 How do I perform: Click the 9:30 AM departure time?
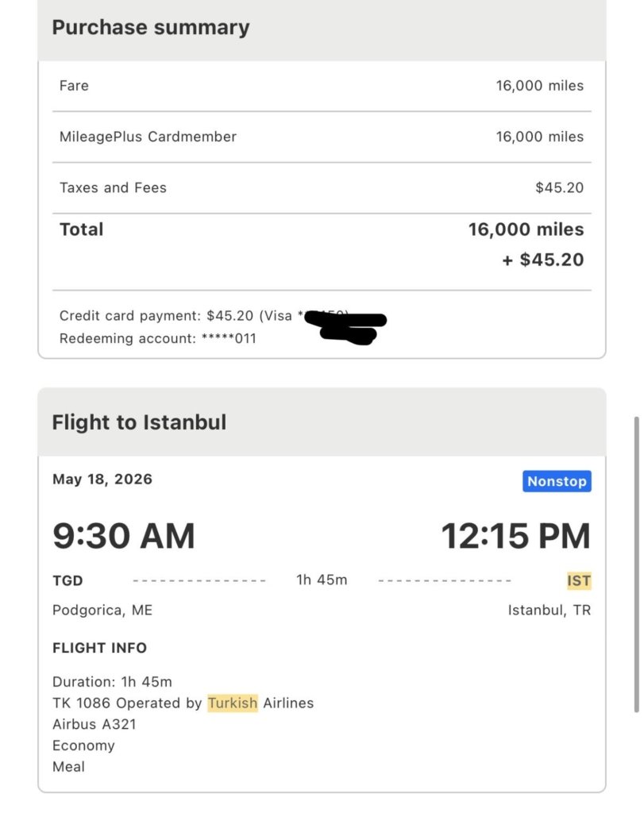pos(124,536)
